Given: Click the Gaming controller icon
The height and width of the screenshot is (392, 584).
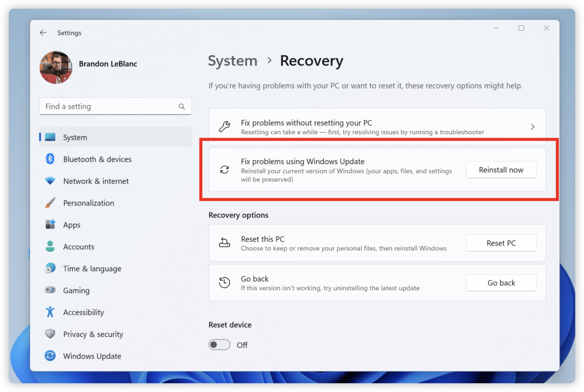Looking at the screenshot, I should (50, 290).
